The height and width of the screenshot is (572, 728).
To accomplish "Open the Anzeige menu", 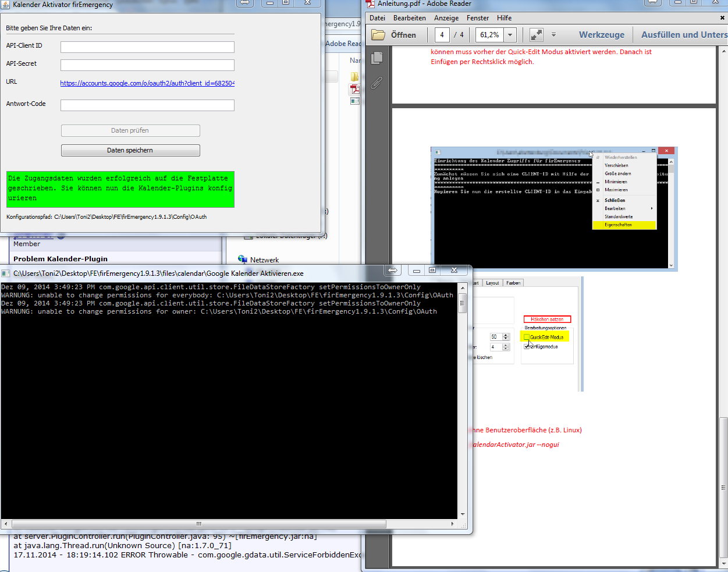I will click(x=446, y=18).
